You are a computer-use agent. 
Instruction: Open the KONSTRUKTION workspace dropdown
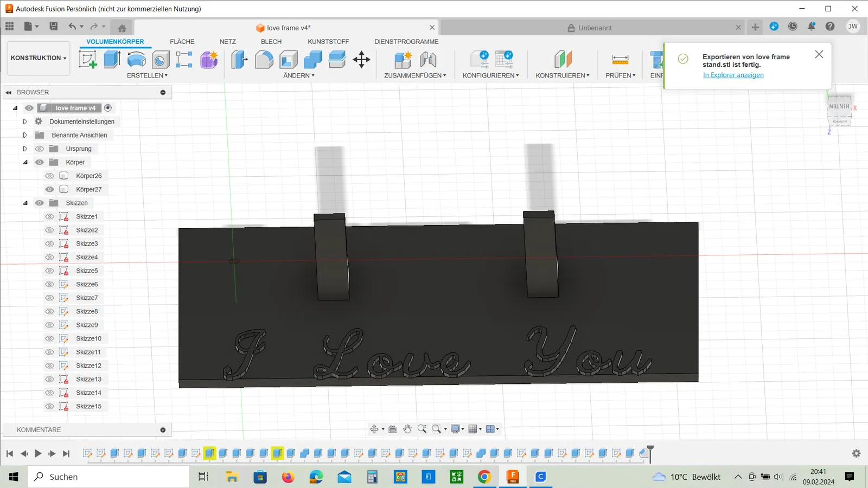pos(39,58)
